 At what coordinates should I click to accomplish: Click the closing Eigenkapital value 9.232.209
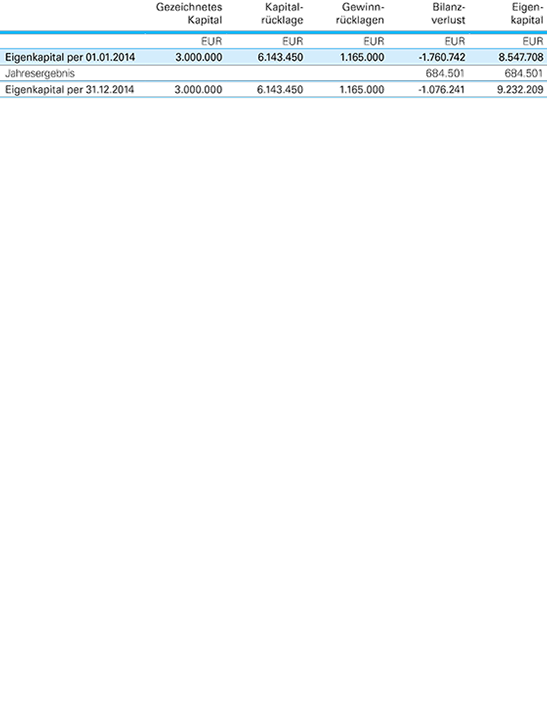[520, 89]
